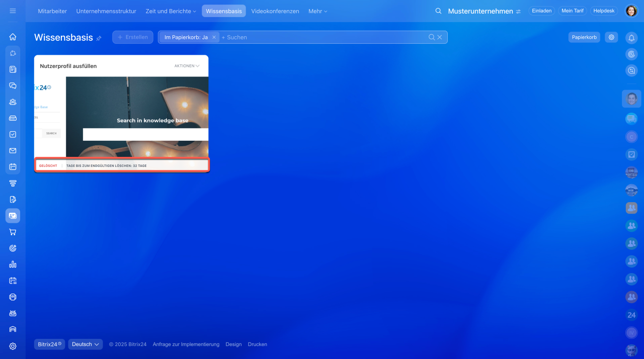
Task: Open the drive icon in left sidebar
Action: (x=13, y=118)
